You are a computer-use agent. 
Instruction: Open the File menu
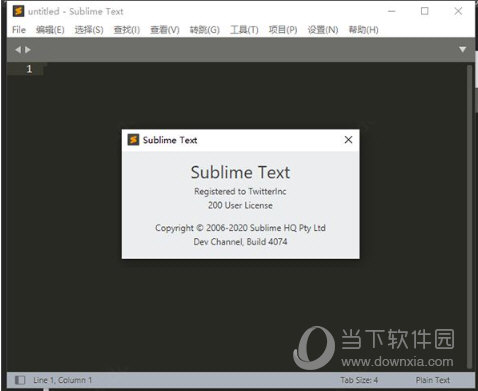(19, 30)
